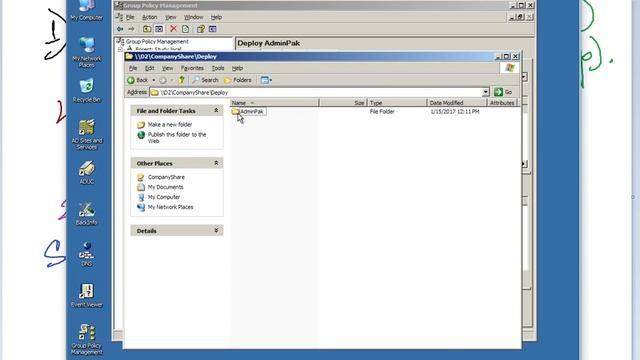Open Explorer Edit menu
This screenshot has width=640, height=360.
150,68
